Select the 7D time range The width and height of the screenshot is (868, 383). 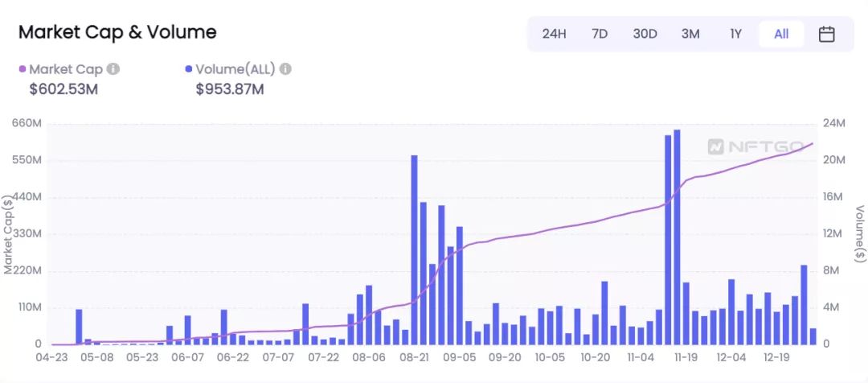coord(600,34)
